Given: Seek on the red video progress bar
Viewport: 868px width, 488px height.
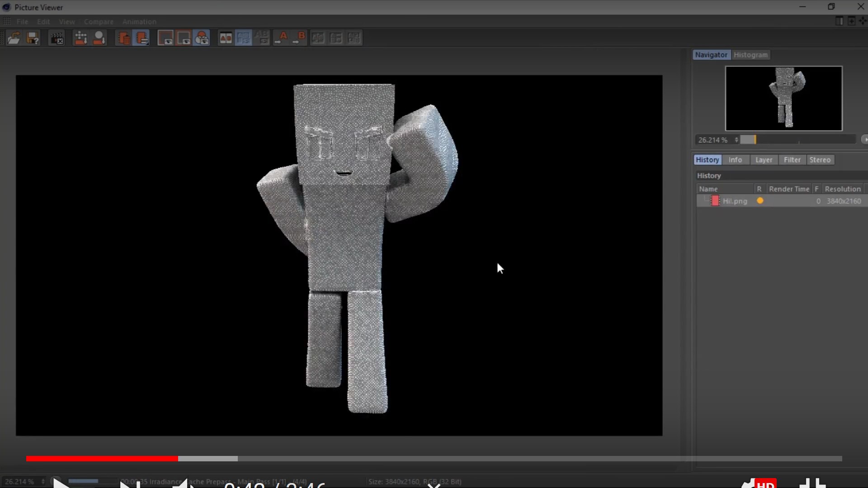Looking at the screenshot, I should pyautogui.click(x=102, y=459).
